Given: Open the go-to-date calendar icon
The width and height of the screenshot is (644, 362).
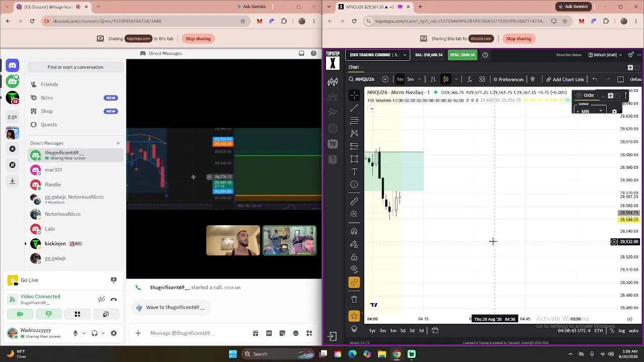Looking at the screenshot, I should pyautogui.click(x=435, y=330).
